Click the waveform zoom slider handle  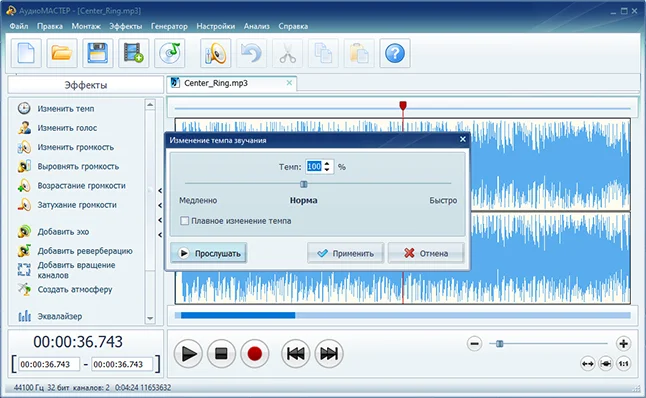(x=499, y=343)
